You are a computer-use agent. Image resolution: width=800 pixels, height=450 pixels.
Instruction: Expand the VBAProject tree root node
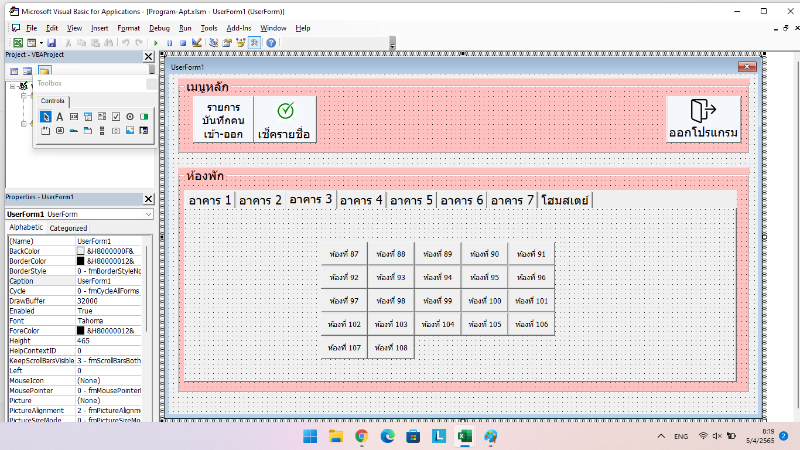(x=13, y=87)
